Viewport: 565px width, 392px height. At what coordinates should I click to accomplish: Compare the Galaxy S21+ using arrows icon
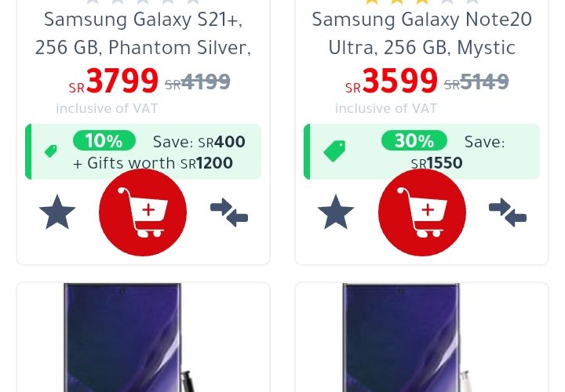tap(229, 212)
